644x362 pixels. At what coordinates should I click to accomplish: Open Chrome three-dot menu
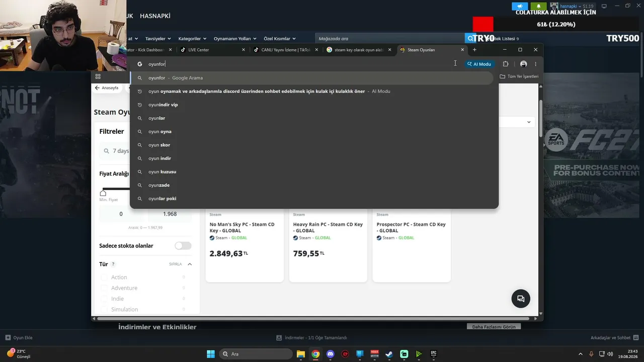pos(536,64)
